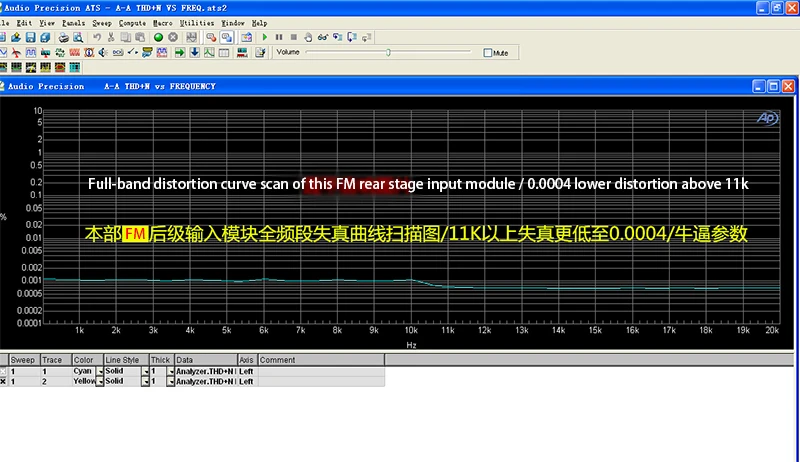This screenshot has height=462, width=800.
Task: Click the Save All stacked disks icon
Action: pos(45,37)
